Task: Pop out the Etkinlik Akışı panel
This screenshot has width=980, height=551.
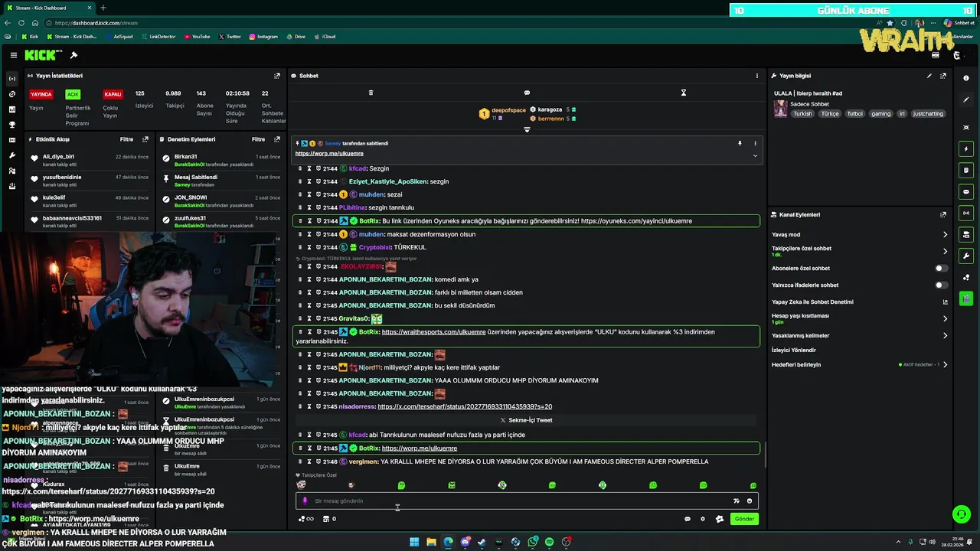Action: (x=145, y=139)
